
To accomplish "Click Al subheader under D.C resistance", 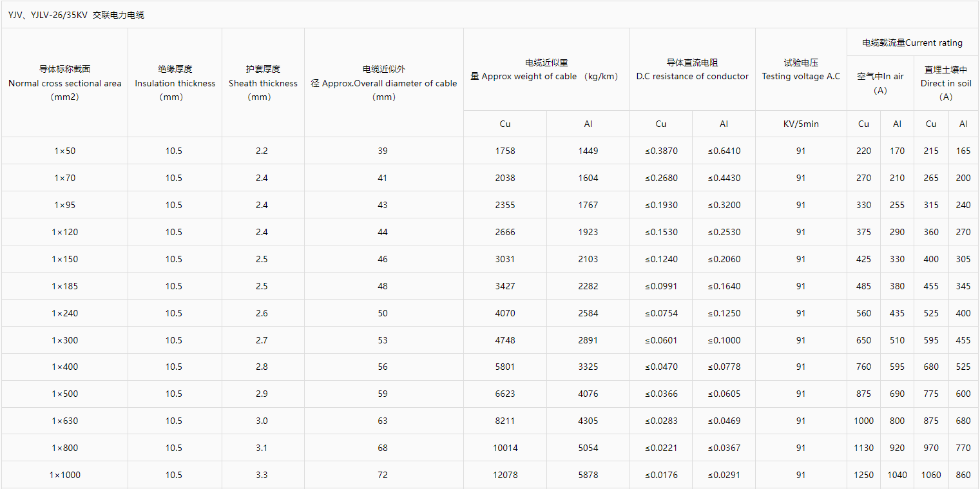I will tap(724, 124).
